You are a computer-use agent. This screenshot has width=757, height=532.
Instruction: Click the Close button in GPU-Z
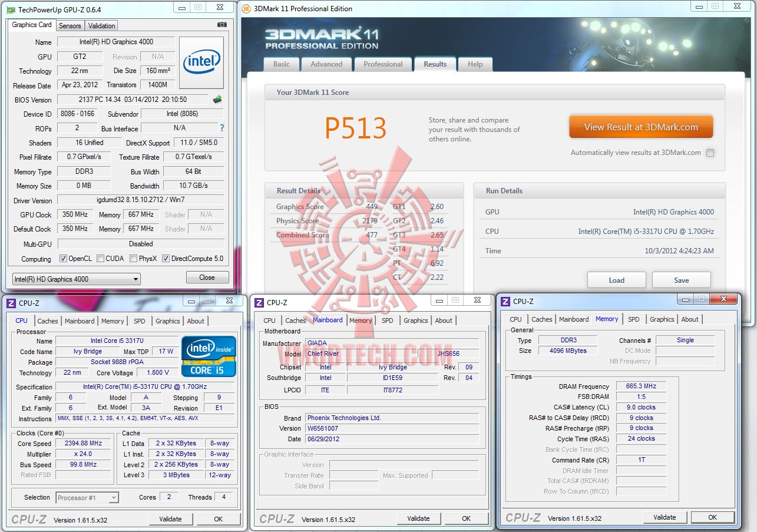pos(207,277)
